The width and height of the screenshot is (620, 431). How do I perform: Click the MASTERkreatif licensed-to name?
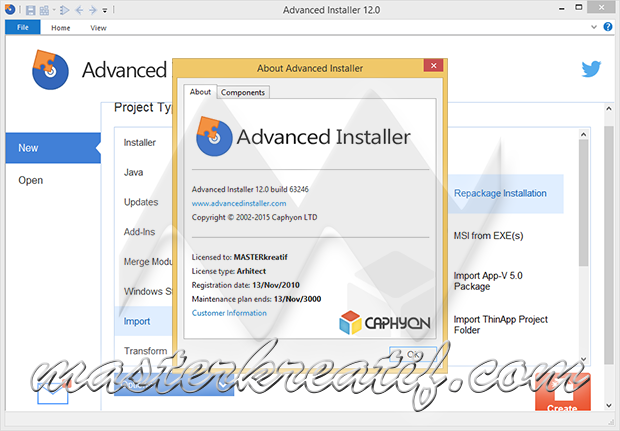[x=260, y=257]
